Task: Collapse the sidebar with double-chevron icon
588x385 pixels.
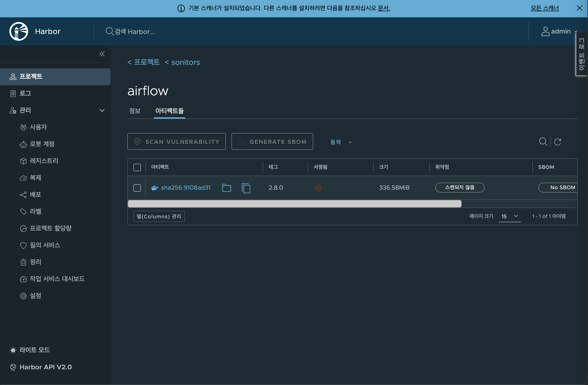Action: [102, 54]
